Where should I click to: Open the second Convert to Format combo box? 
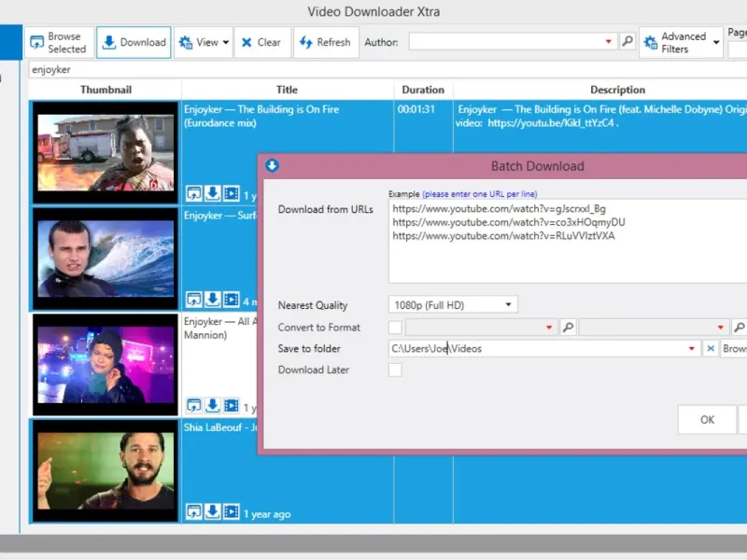tap(653, 328)
